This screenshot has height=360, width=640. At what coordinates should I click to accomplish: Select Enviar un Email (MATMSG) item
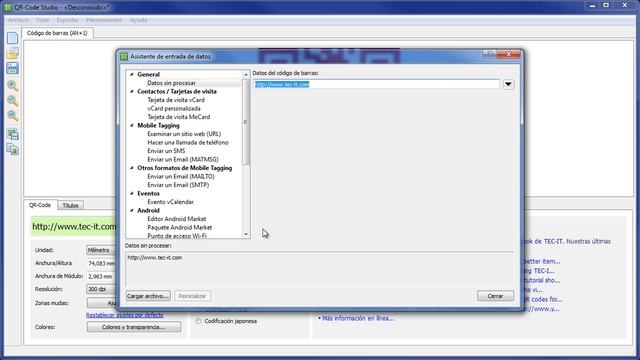[x=183, y=160]
